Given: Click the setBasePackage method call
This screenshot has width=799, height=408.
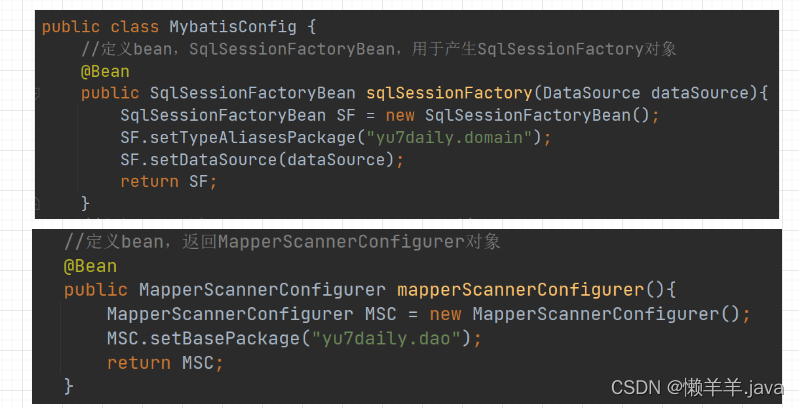Looking at the screenshot, I should (224, 338).
